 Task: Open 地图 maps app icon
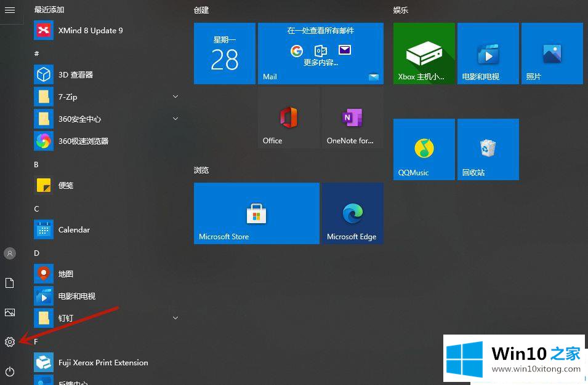(x=44, y=274)
